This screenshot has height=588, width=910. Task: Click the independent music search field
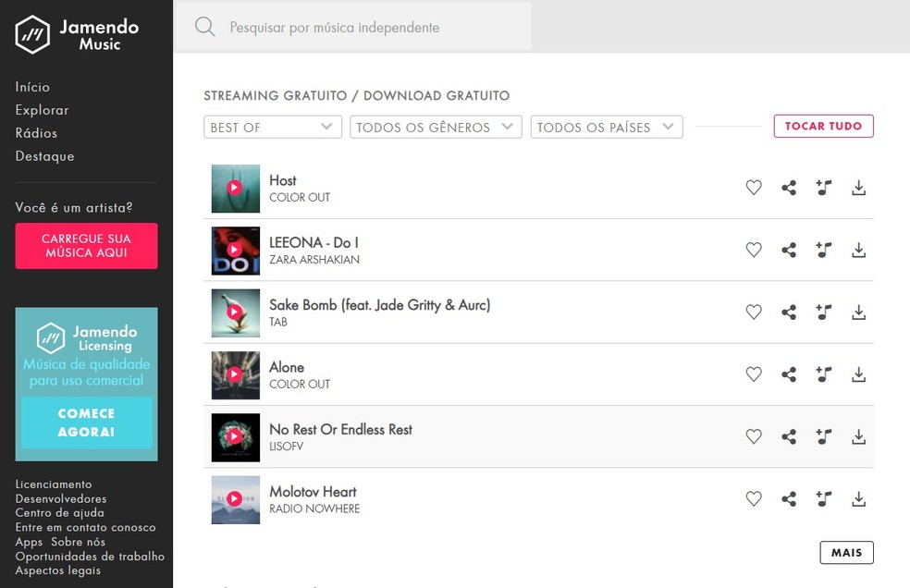[x=370, y=28]
